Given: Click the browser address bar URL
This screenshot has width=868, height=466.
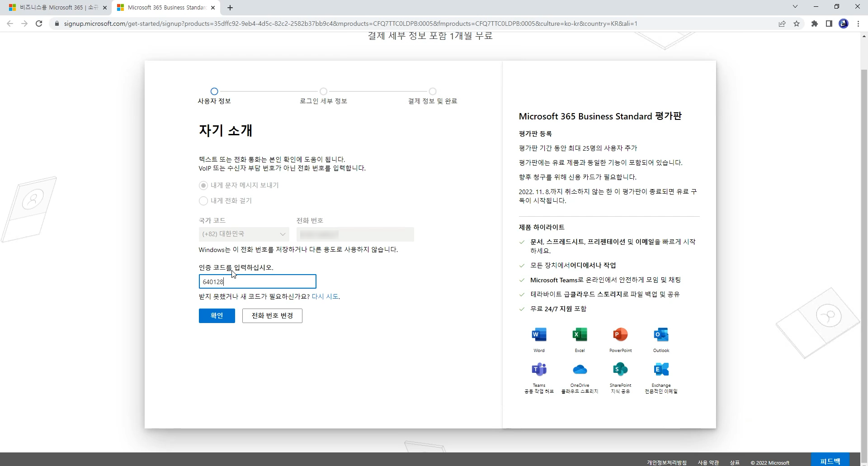Looking at the screenshot, I should (350, 24).
